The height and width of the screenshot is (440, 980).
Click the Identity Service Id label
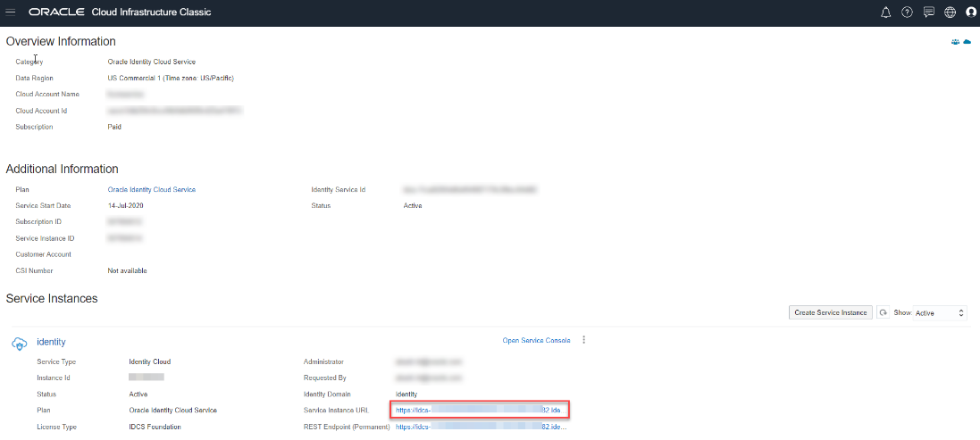coord(338,189)
